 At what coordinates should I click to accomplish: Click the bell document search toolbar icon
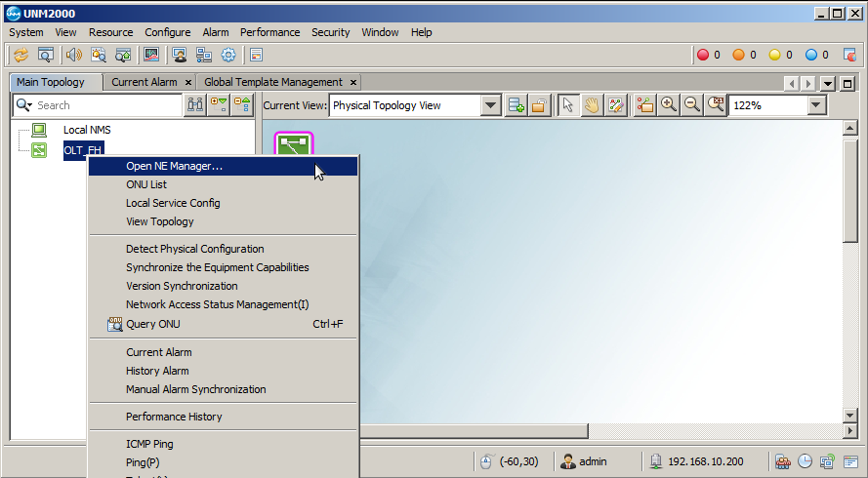tap(99, 55)
